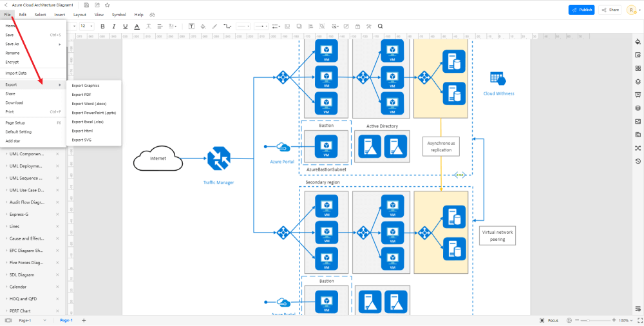Click the fill color bucket in toolbar

[203, 26]
